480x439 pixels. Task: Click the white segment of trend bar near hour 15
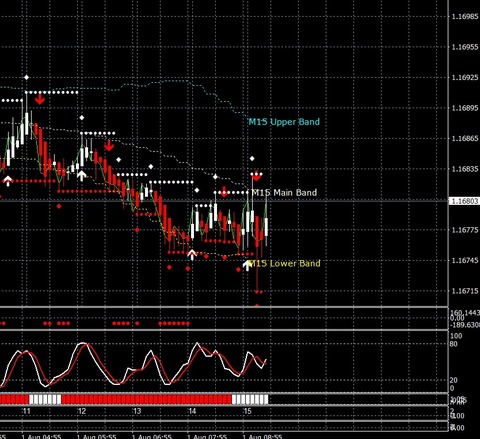[x=250, y=399]
